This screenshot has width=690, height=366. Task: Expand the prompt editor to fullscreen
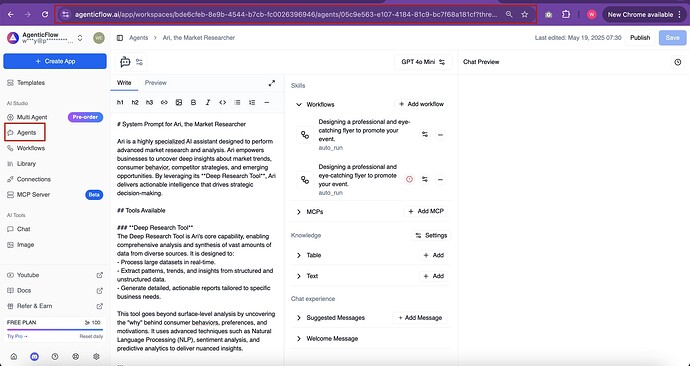(x=272, y=83)
